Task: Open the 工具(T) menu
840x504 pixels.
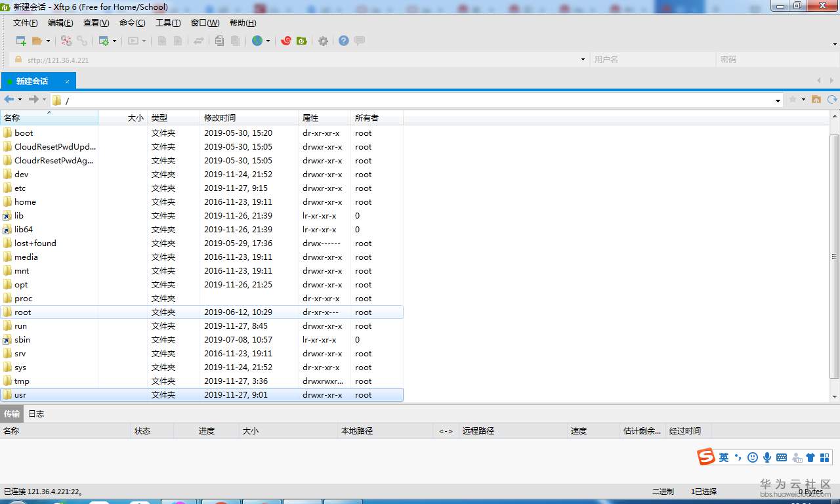Action: pyautogui.click(x=168, y=23)
